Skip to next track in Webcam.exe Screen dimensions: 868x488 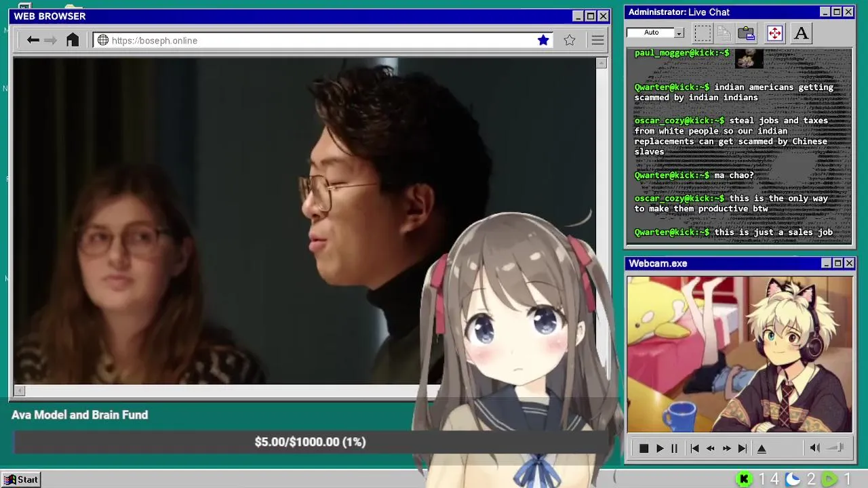(742, 449)
